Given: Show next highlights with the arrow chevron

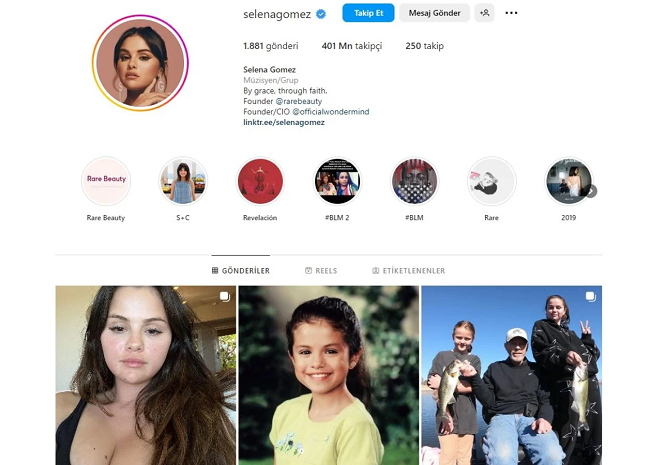Looking at the screenshot, I should (x=592, y=191).
